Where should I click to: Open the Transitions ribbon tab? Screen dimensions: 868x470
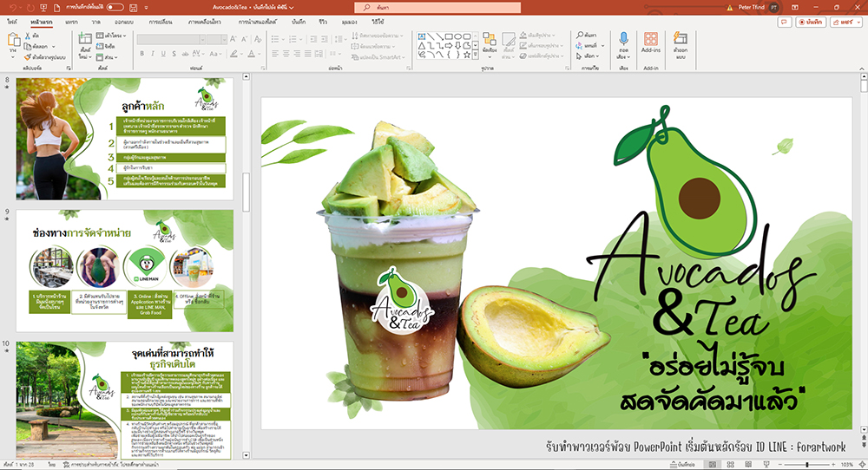click(x=161, y=22)
